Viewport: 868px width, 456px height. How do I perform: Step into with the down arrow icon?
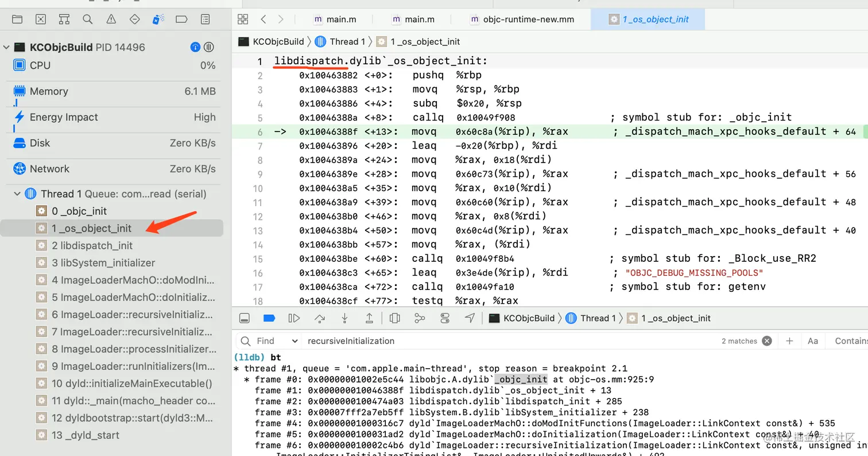(x=344, y=318)
